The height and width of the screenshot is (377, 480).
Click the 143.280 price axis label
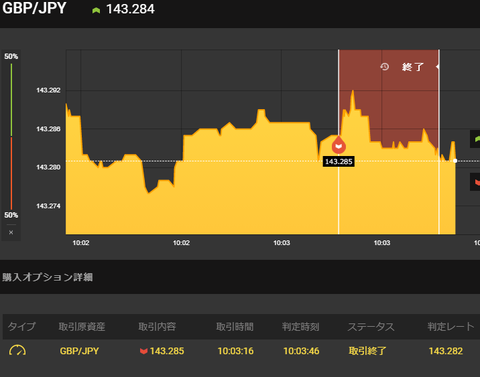tap(48, 167)
